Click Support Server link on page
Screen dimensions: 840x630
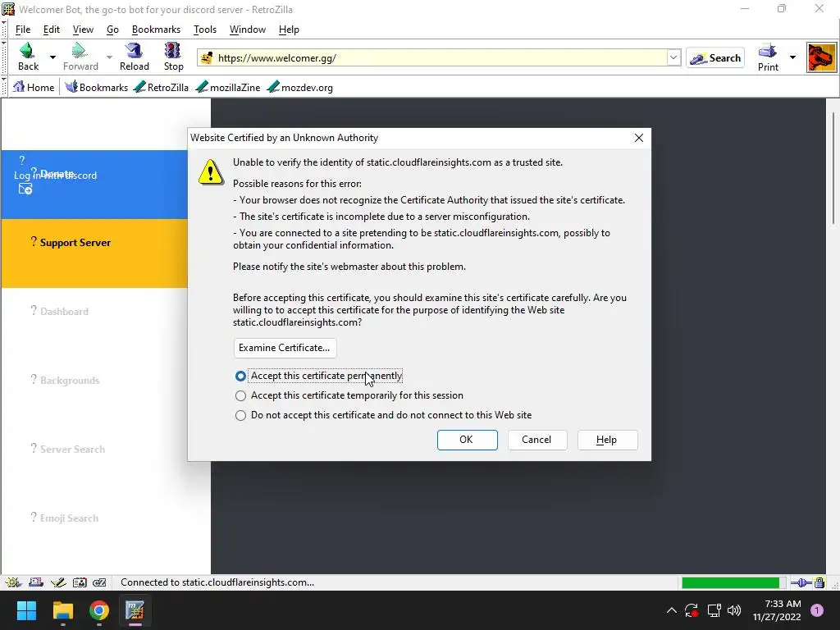pos(75,243)
